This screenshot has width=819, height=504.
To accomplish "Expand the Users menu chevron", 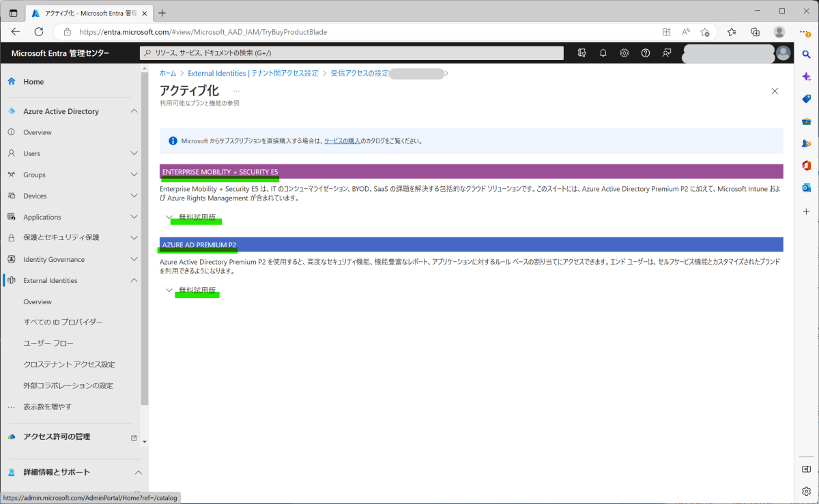I will click(x=134, y=153).
